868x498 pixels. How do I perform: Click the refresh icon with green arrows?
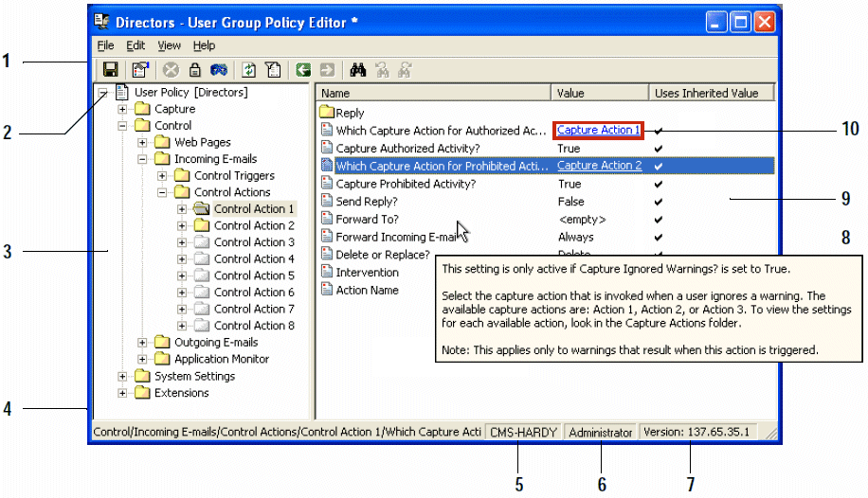click(248, 69)
